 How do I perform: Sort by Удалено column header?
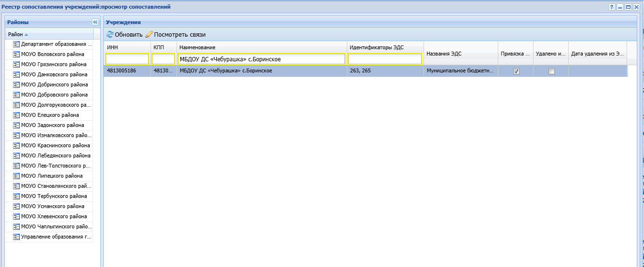(x=551, y=54)
